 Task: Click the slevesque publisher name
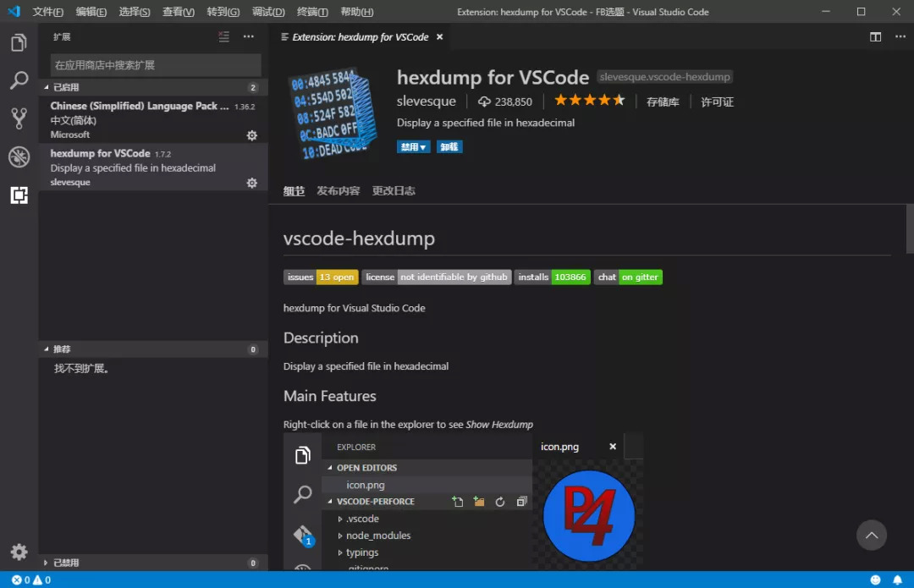(426, 102)
